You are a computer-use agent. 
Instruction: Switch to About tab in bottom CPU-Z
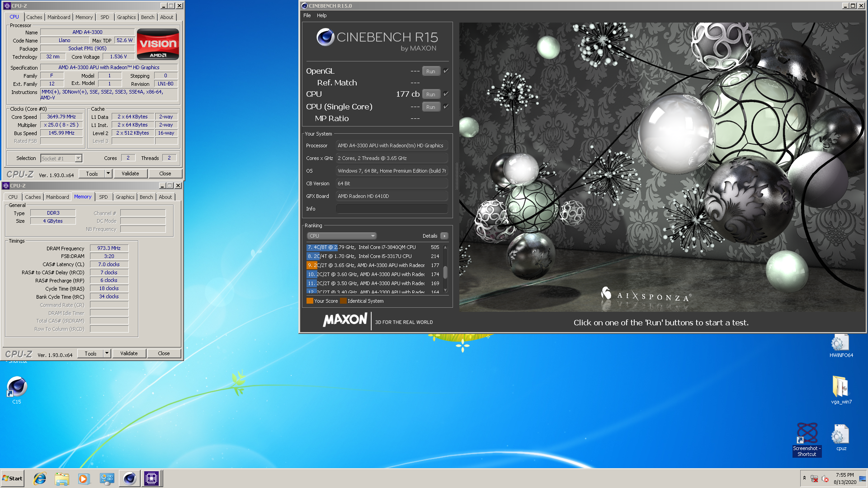[x=165, y=197]
